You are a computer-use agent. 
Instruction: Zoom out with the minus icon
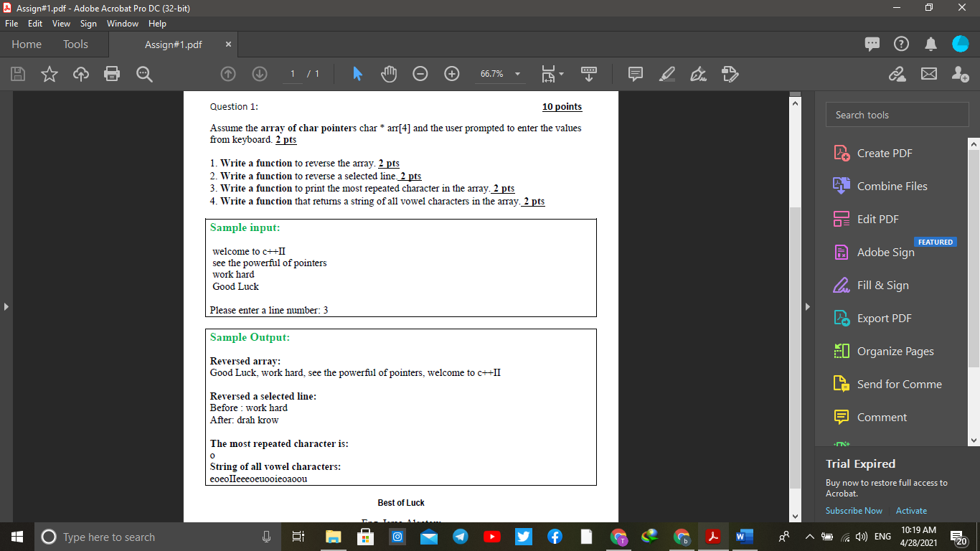point(420,74)
